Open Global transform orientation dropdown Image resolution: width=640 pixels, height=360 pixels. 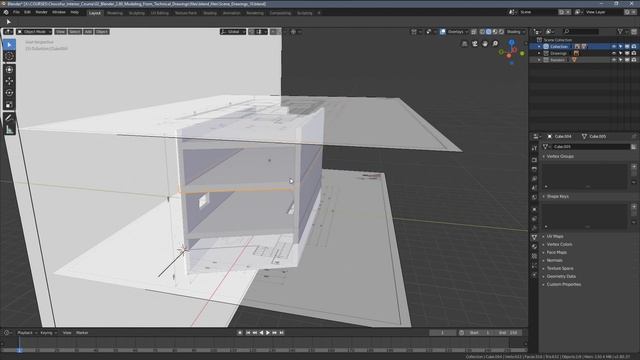tap(233, 32)
